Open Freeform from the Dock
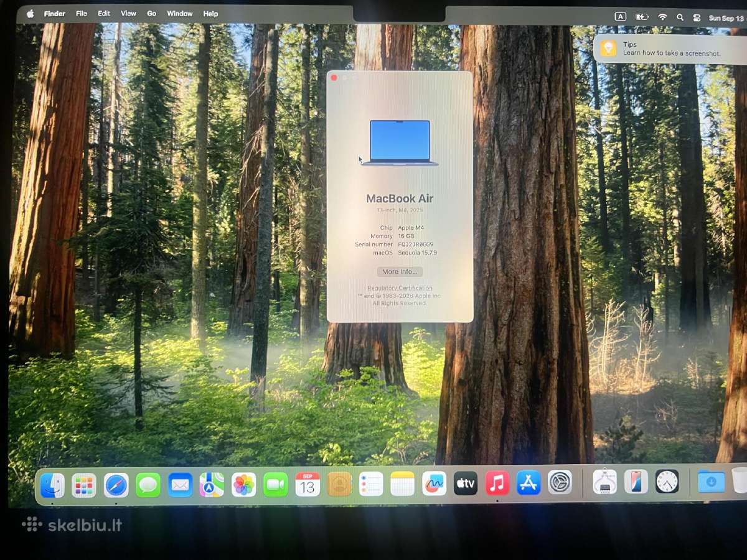The width and height of the screenshot is (747, 560). coord(434,483)
